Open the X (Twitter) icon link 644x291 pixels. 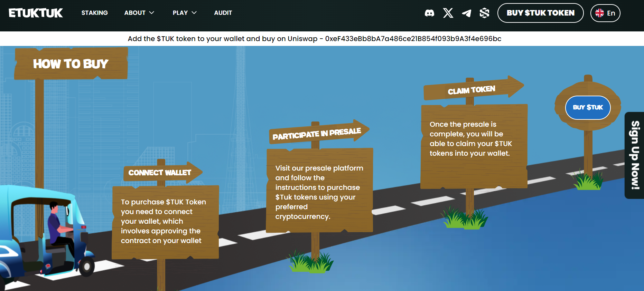448,13
